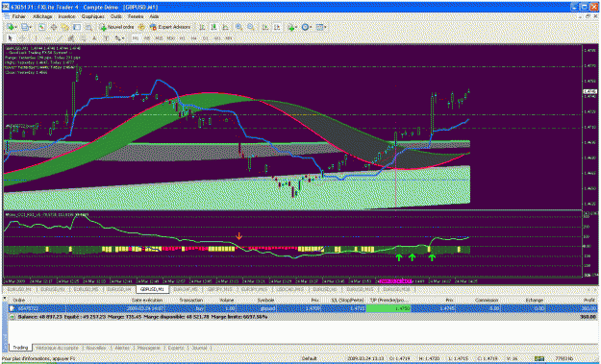Select the text 'A' tool
Viewport: 601px width, 364px height.
[x=94, y=37]
